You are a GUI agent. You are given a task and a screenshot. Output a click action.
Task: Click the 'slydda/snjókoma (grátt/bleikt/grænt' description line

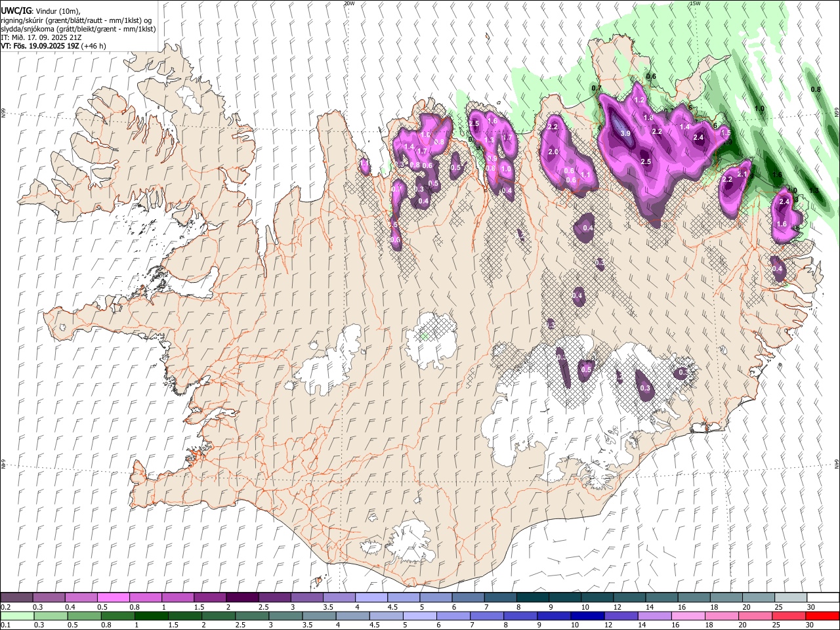tap(78, 29)
